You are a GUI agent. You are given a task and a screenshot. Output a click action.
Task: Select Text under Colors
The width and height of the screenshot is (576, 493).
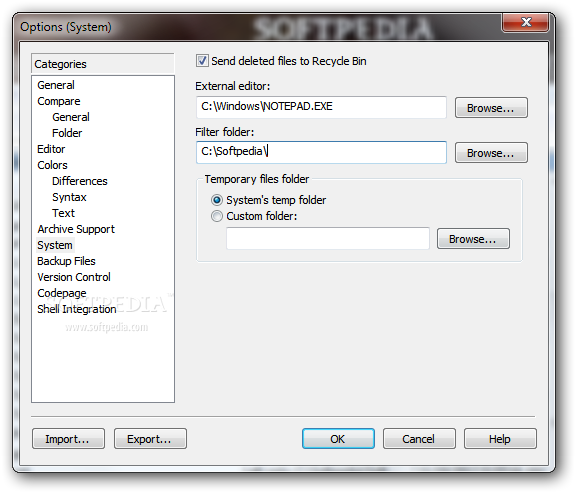tap(63, 213)
